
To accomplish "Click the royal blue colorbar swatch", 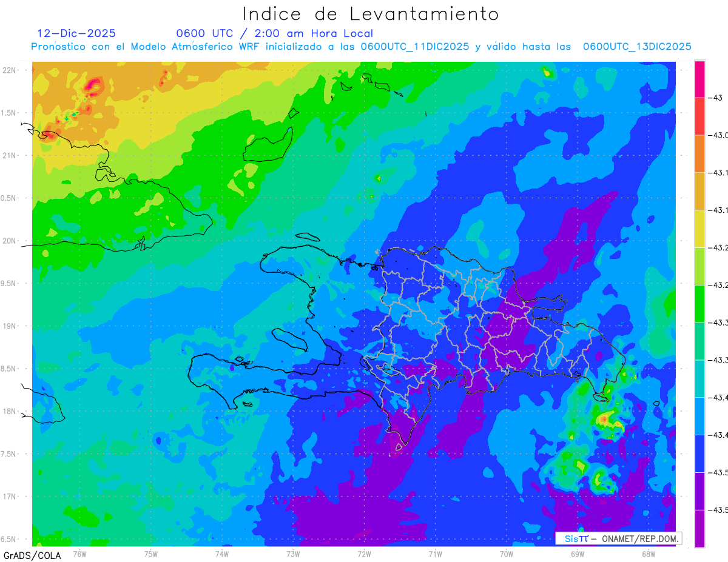I will pos(699,453).
